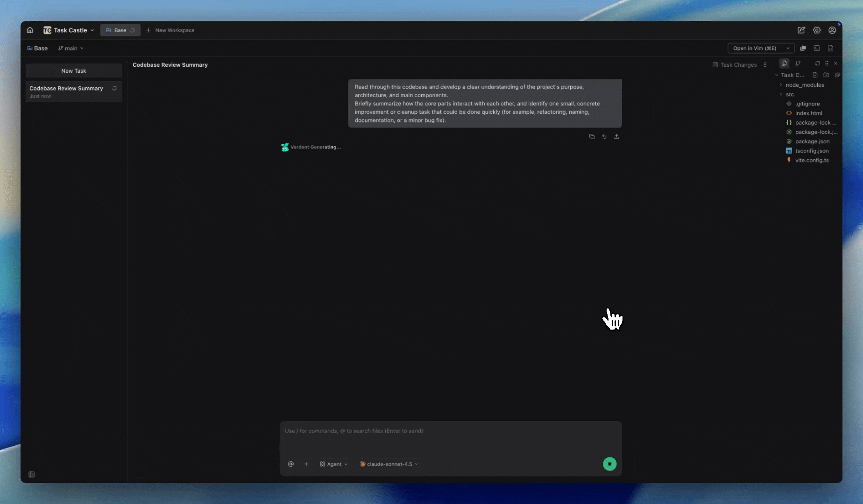Share the prompt message with the upload icon
863x504 pixels.
coord(616,137)
